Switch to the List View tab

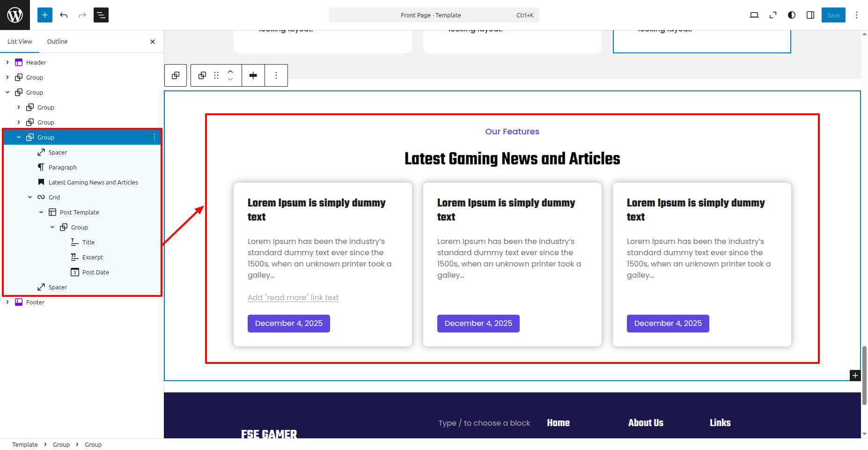point(20,41)
